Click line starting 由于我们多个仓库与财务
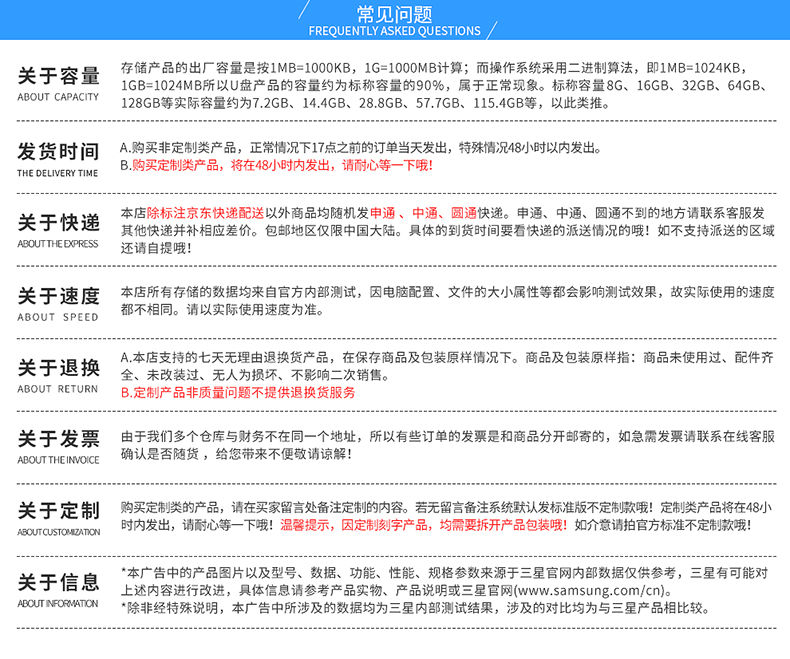Viewport: 790px width, 659px height. pos(447,436)
